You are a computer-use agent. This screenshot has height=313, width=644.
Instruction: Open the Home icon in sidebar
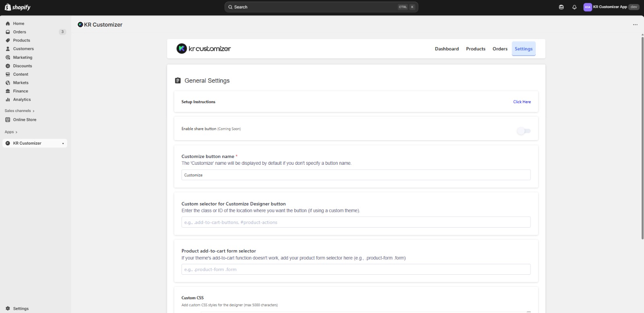coord(8,23)
